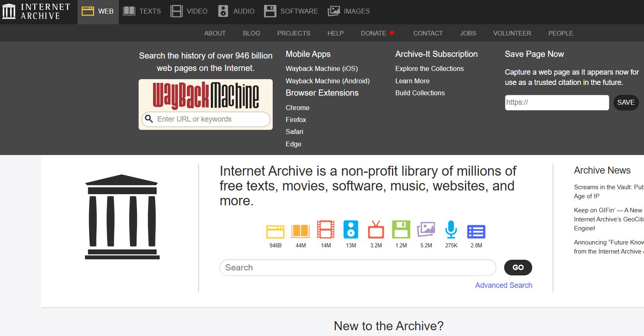The width and height of the screenshot is (644, 336).
Task: Open the Audio speaker icon in top navigation
Action: [223, 12]
